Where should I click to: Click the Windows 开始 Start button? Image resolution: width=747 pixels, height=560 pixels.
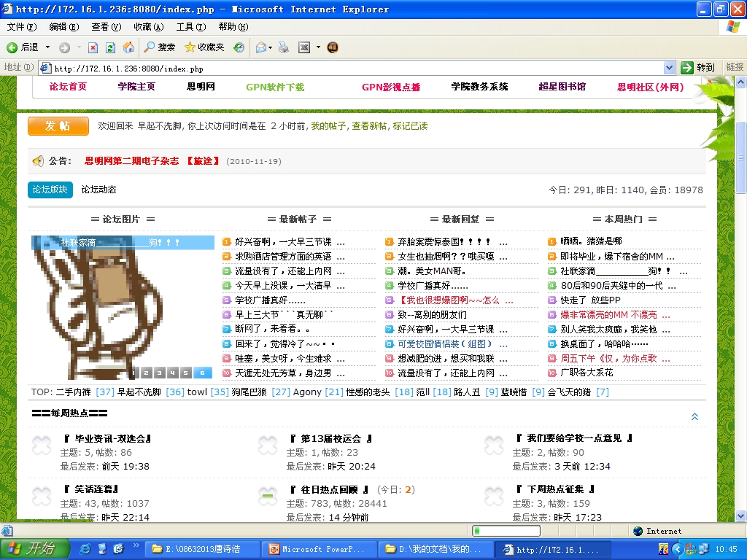tap(34, 549)
